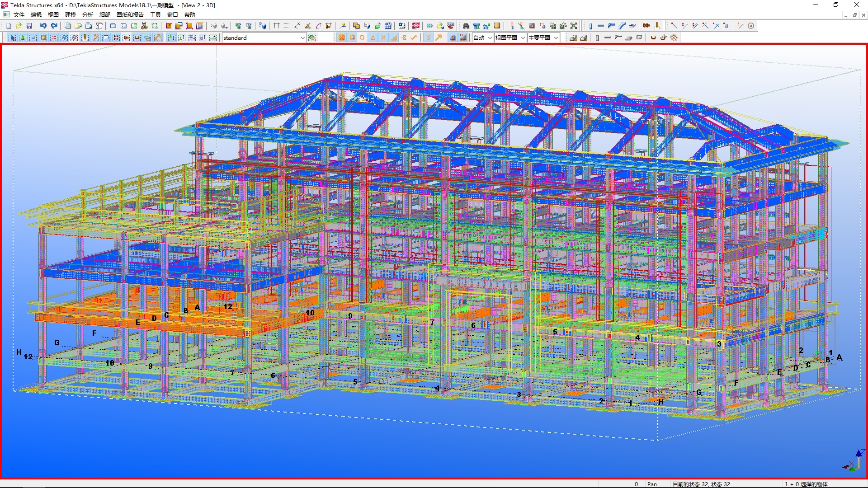This screenshot has height=488, width=868.
Task: Click the create bolts icon
Action: [646, 26]
